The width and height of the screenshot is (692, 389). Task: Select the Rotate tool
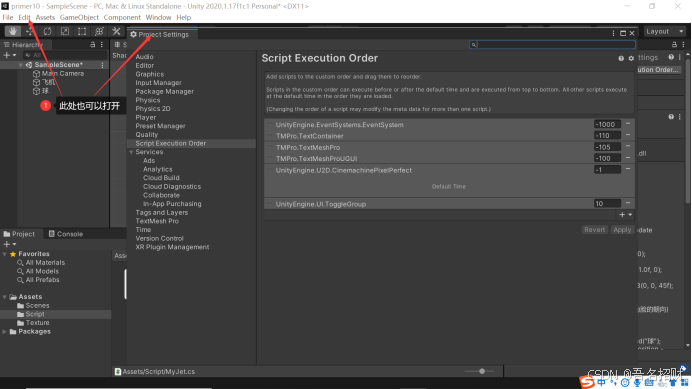47,31
